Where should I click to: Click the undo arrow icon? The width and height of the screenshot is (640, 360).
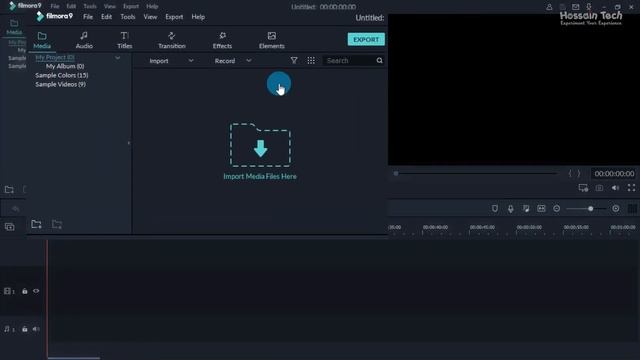pos(16,209)
